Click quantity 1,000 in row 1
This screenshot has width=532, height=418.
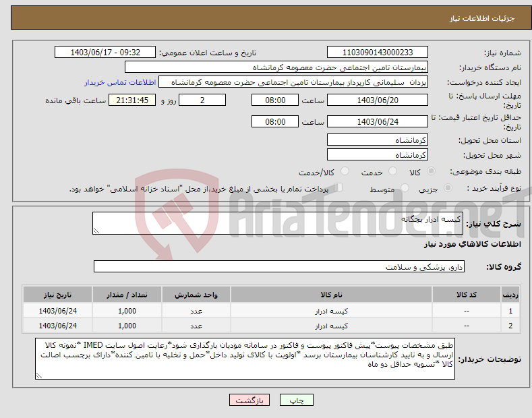click(127, 311)
